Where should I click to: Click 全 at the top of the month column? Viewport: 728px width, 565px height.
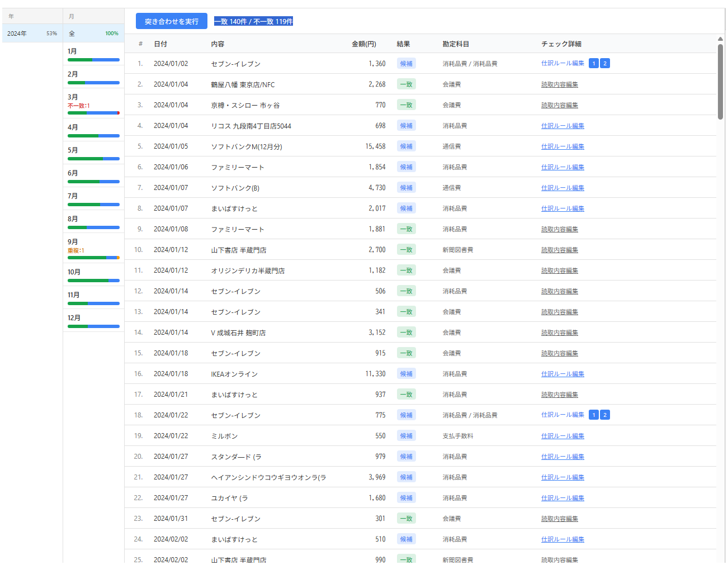point(93,33)
